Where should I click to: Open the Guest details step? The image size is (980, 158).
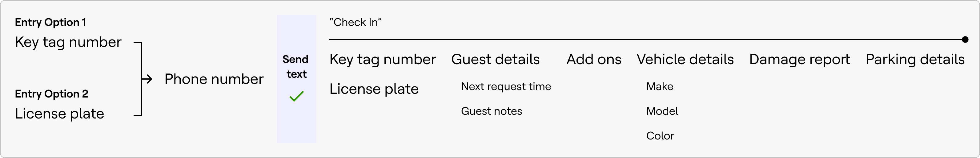[495, 60]
